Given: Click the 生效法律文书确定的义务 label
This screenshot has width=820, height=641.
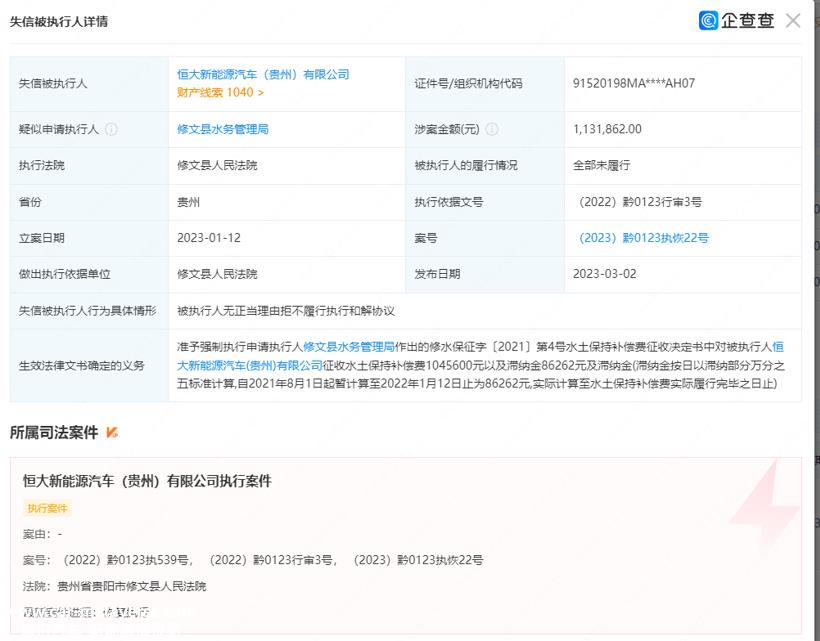Looking at the screenshot, I should pos(82,365).
